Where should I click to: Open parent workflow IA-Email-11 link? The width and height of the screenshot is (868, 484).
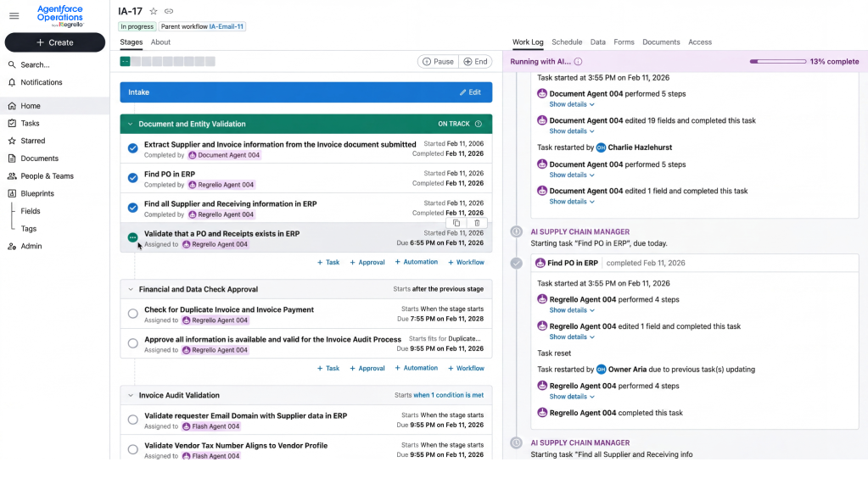pyautogui.click(x=226, y=26)
